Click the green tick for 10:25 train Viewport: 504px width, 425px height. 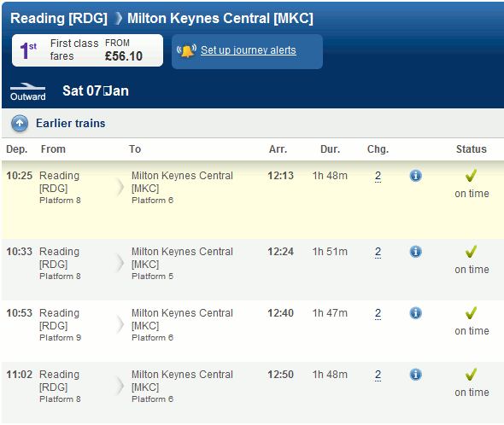471,175
